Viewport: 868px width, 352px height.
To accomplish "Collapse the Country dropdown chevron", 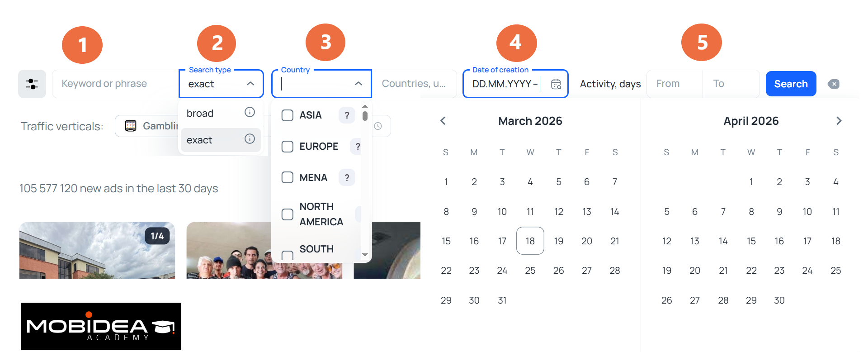I will [x=359, y=84].
